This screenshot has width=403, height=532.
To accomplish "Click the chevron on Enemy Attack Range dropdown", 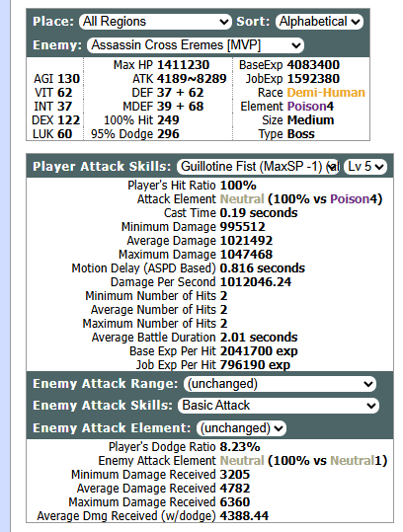I will click(x=368, y=384).
